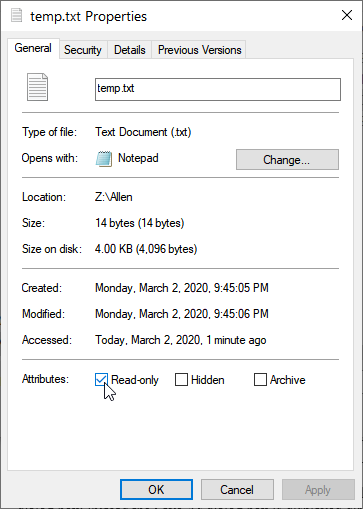Image resolution: width=363 pixels, height=509 pixels.
Task: Click inside the temp.txt filename field
Action: (218, 89)
